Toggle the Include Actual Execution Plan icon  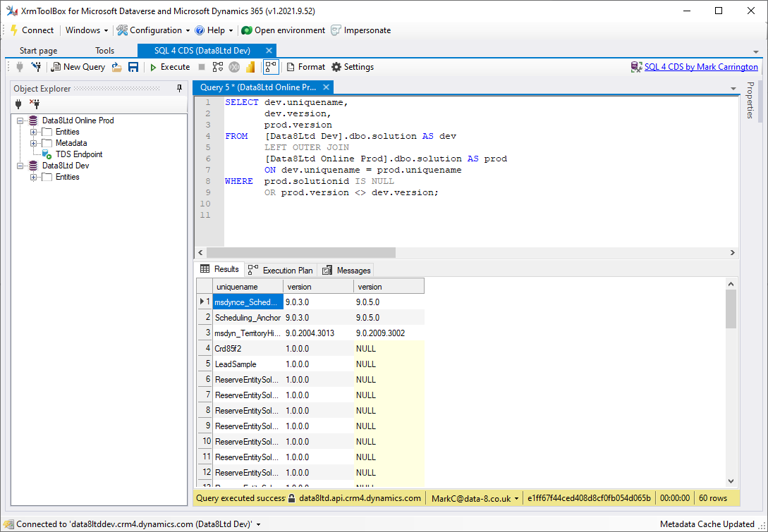(x=217, y=67)
